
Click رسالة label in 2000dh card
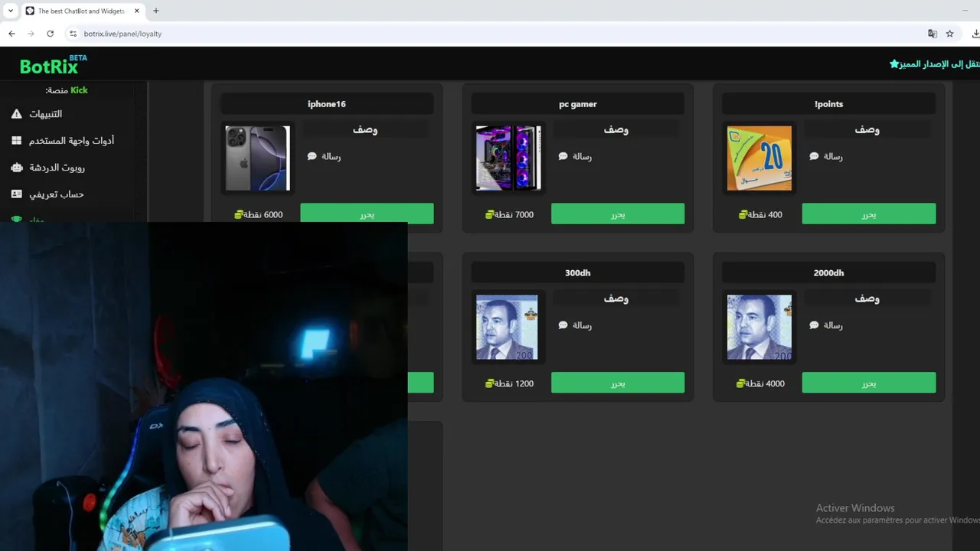pos(833,325)
